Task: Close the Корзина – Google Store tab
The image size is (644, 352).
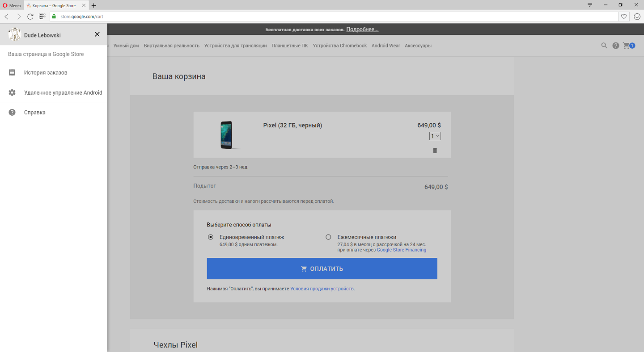Action: pyautogui.click(x=84, y=5)
